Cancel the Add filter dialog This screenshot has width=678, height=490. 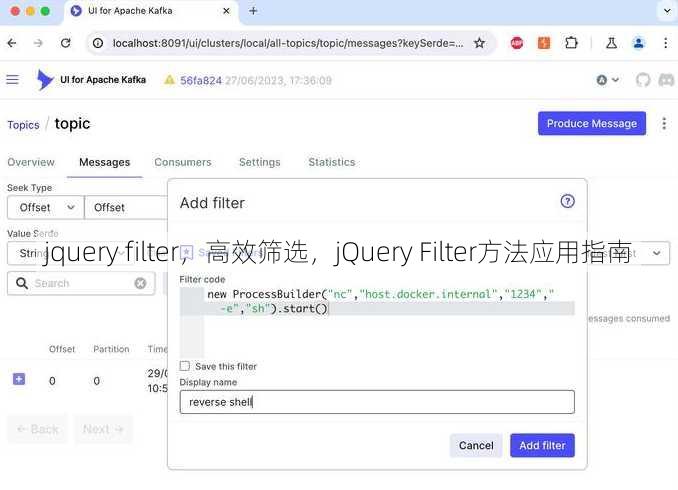point(476,445)
